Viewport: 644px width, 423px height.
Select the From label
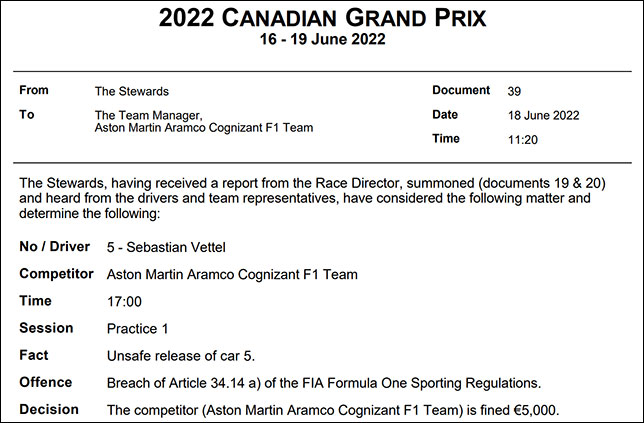pyautogui.click(x=34, y=90)
